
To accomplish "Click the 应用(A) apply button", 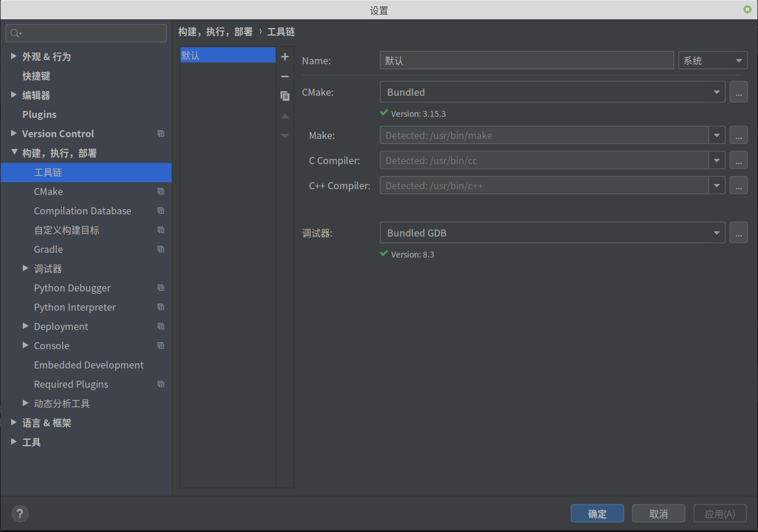I will click(x=719, y=514).
